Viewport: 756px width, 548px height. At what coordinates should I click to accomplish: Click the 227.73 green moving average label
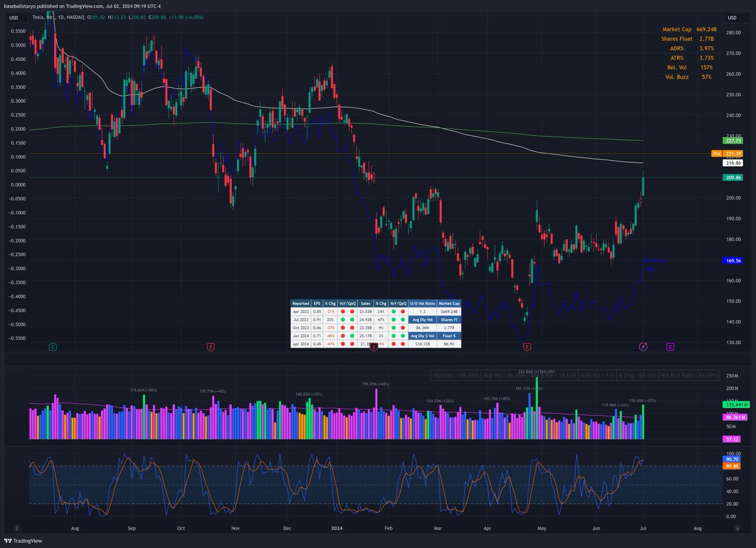click(732, 141)
